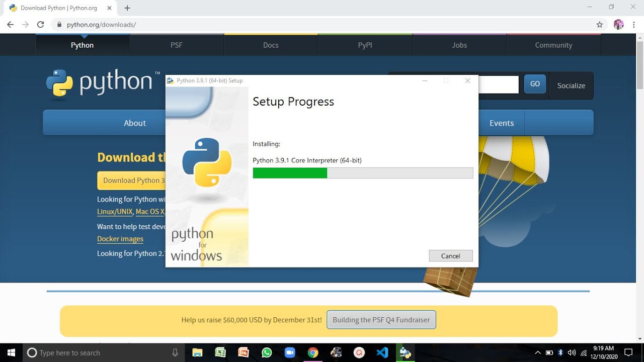The height and width of the screenshot is (362, 644).
Task: Click the browser forward arrow
Action: tap(25, 25)
